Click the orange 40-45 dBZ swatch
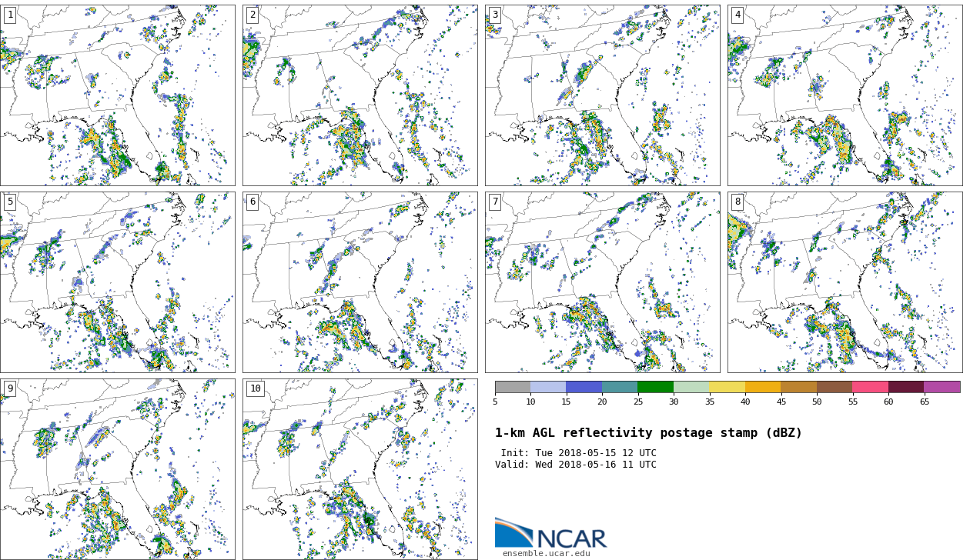Image resolution: width=970 pixels, height=560 pixels. pyautogui.click(x=763, y=387)
